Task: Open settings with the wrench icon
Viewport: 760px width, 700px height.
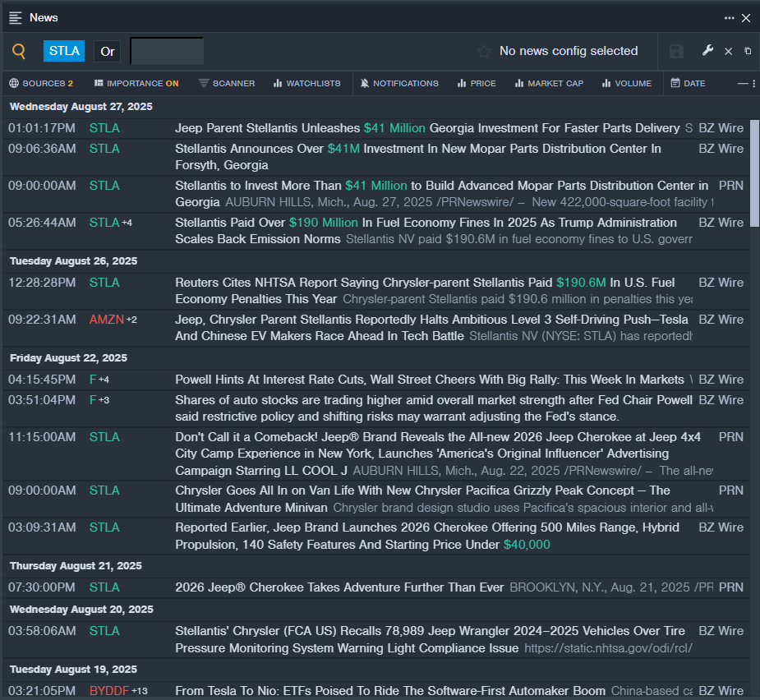Action: (707, 50)
